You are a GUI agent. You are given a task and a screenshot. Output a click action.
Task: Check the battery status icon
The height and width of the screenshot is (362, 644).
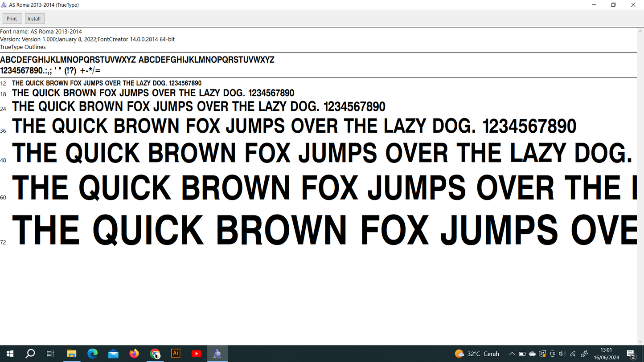click(522, 354)
